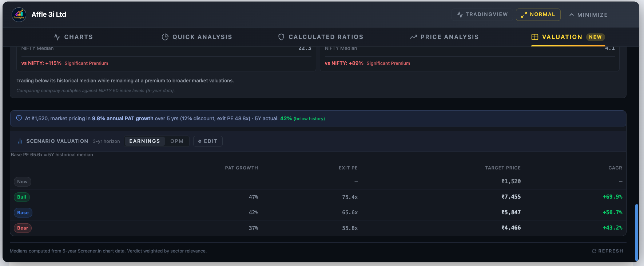
Task: Click the Scenario Valuation bar-chart icon
Action: point(20,141)
